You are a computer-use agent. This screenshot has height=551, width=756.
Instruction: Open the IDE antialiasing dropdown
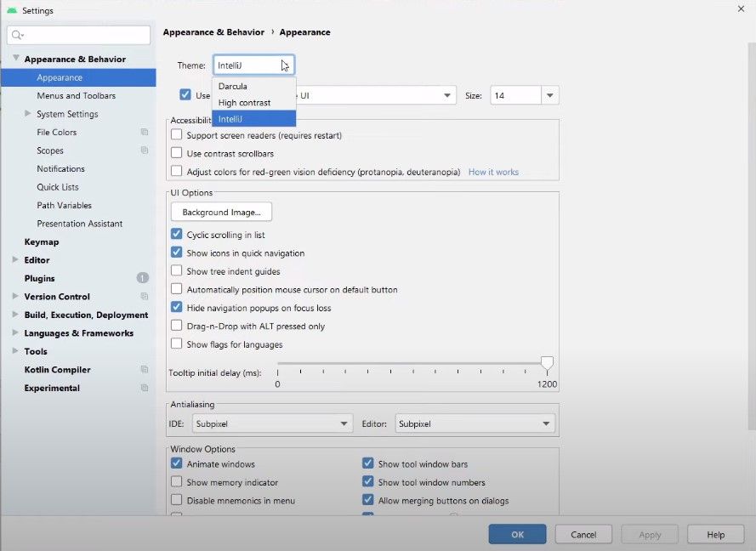[272, 423]
